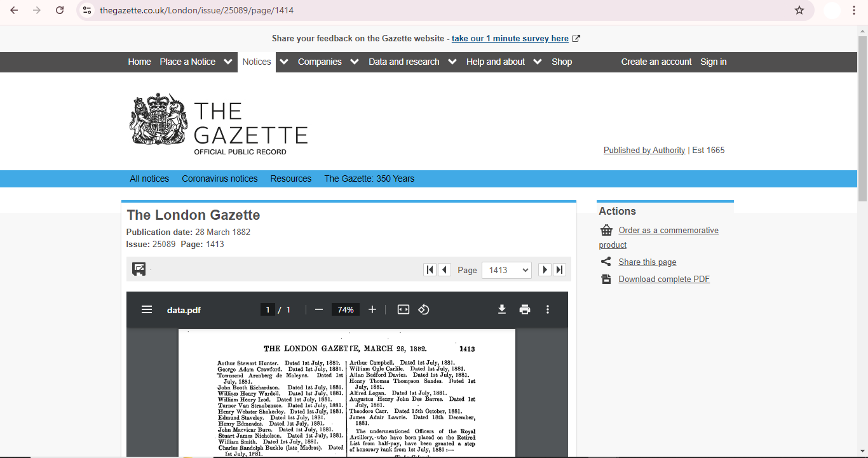Image resolution: width=868 pixels, height=458 pixels.
Task: Click The Gazette logo
Action: (x=220, y=124)
